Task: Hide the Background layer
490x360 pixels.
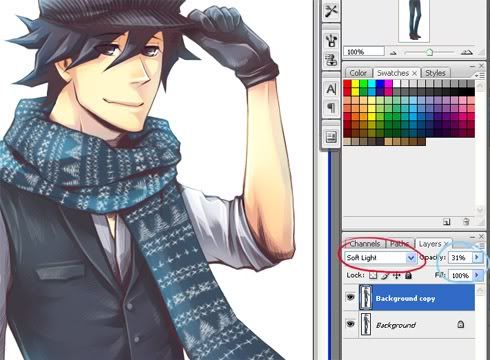Action: click(x=350, y=323)
